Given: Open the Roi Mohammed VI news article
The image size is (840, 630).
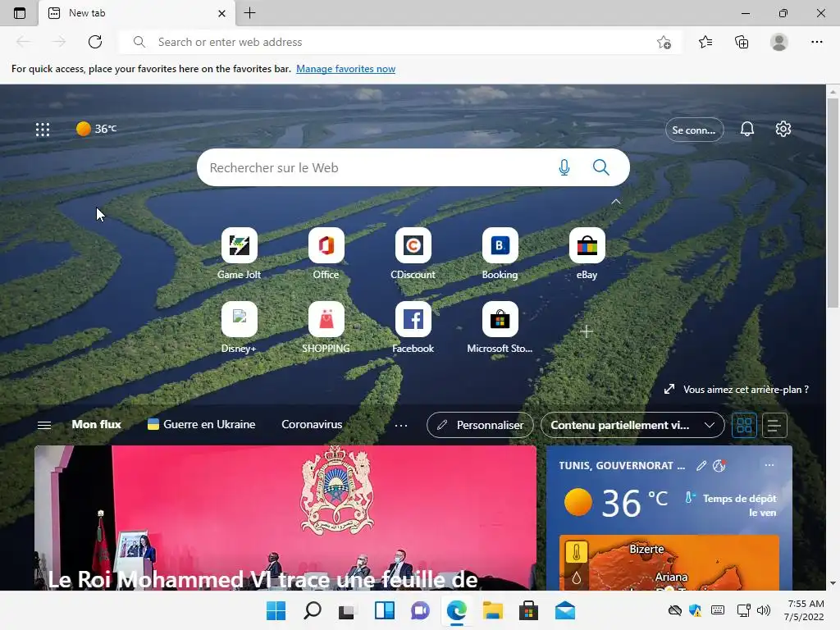Looking at the screenshot, I should click(x=285, y=518).
